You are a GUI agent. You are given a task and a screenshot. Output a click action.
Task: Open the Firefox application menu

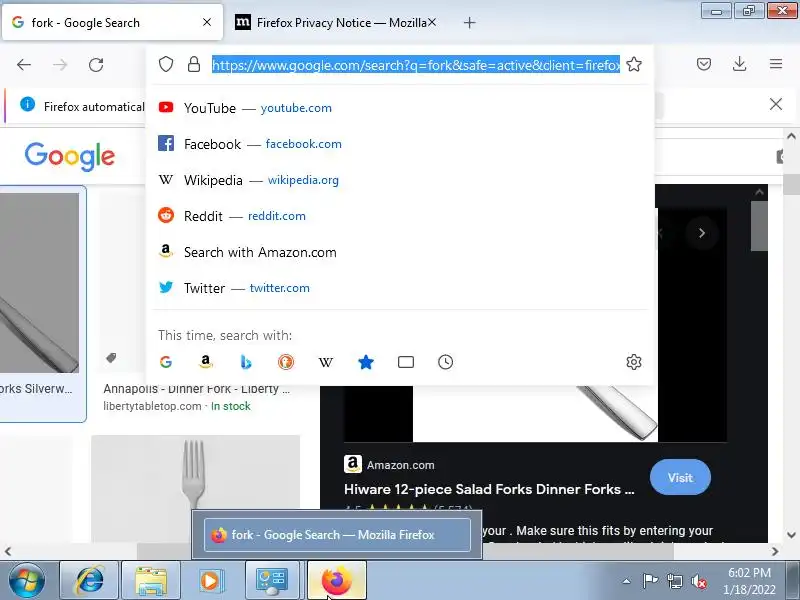pyautogui.click(x=776, y=64)
